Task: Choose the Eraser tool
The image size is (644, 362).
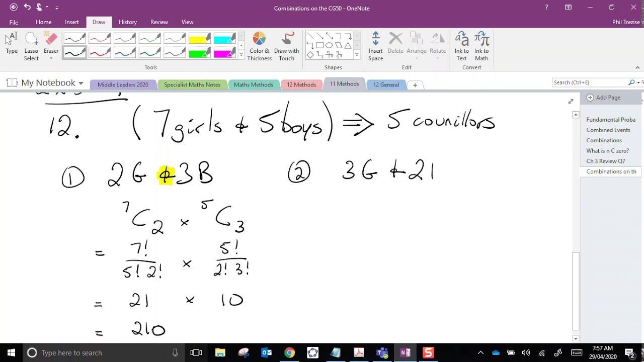Action: click(x=51, y=44)
